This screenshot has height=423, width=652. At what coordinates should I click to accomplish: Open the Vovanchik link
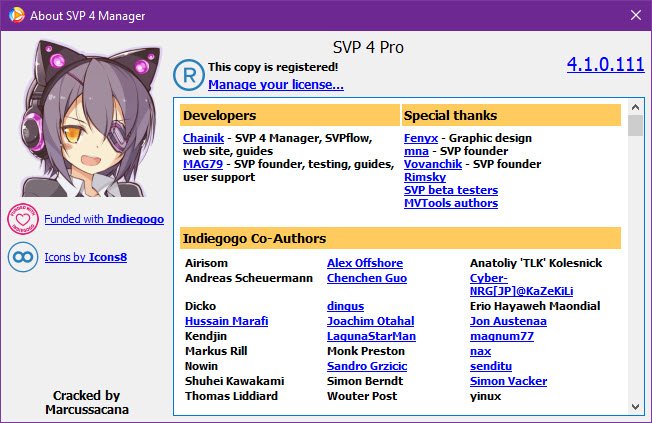[x=433, y=164]
